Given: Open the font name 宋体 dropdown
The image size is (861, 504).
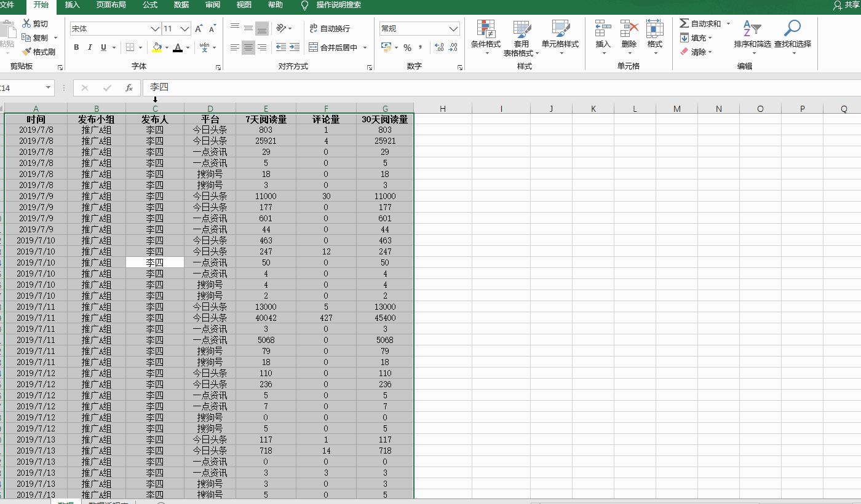Looking at the screenshot, I should coord(155,29).
